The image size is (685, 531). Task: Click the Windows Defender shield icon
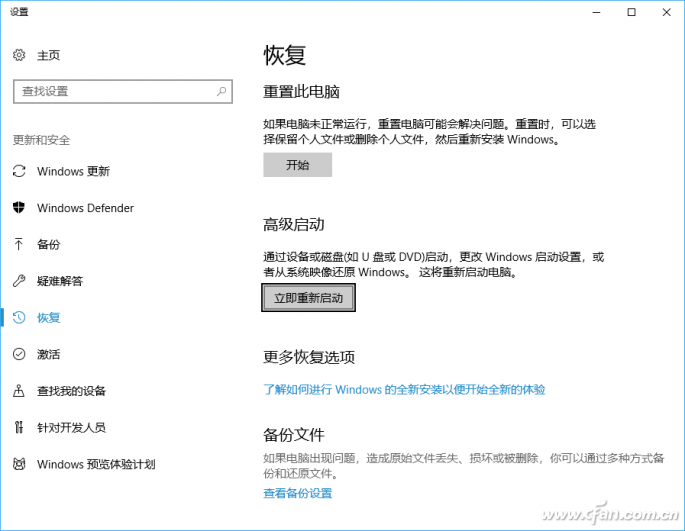point(19,207)
